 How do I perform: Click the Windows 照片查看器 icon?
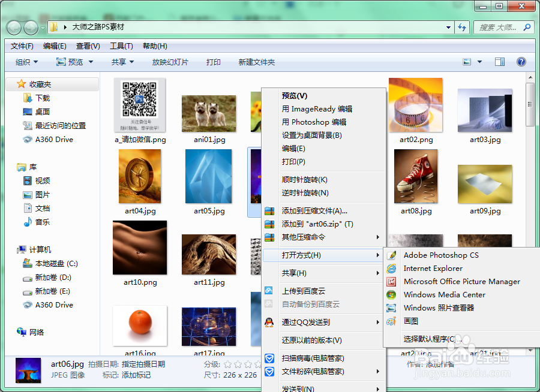click(391, 307)
